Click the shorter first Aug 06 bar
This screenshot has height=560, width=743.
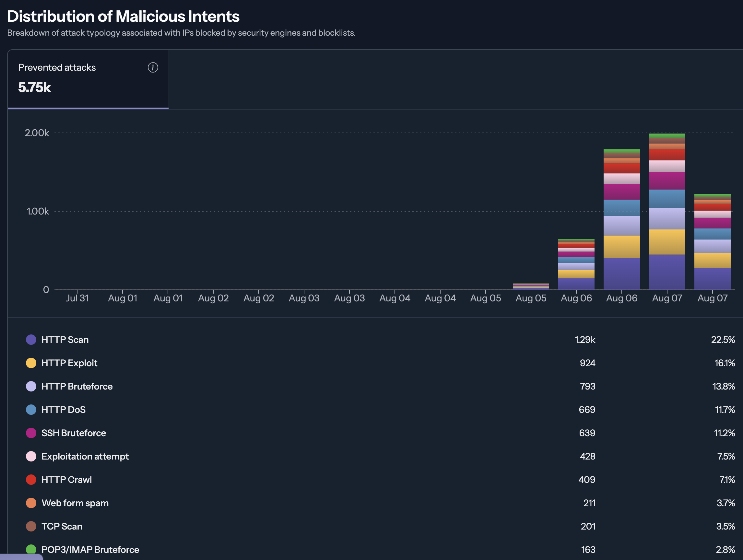click(x=576, y=264)
